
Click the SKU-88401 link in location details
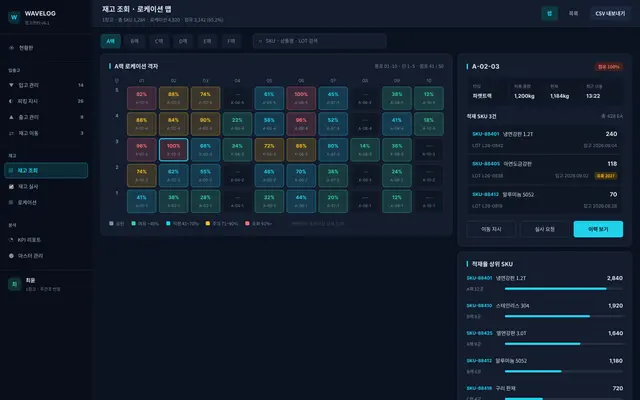[485, 134]
